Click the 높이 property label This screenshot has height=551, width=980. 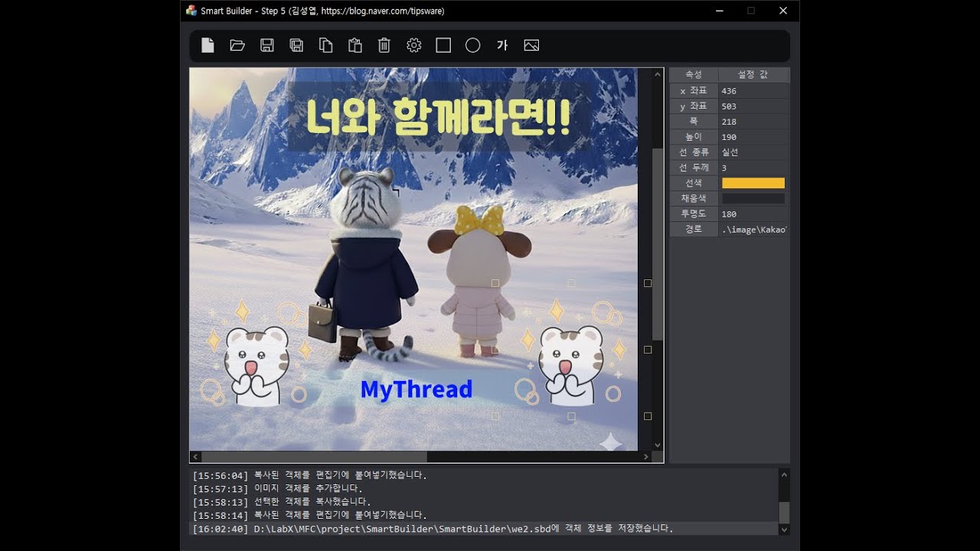pyautogui.click(x=694, y=137)
